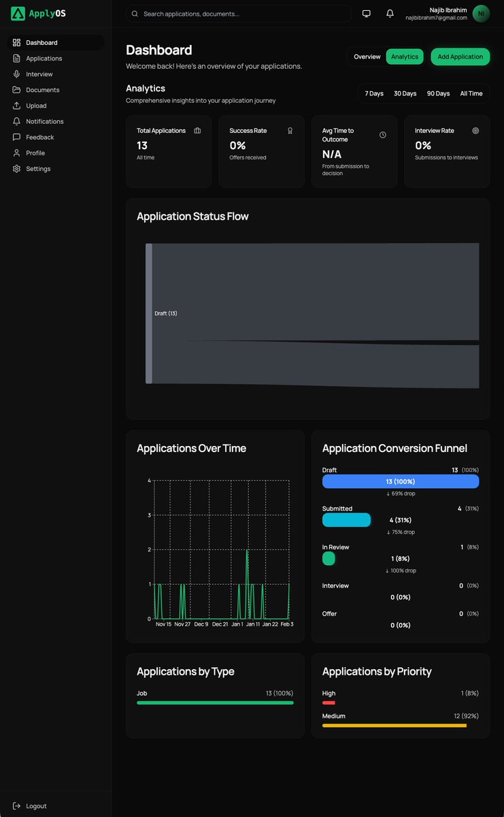
Task: Click the '75% drop' label
Action: click(401, 532)
